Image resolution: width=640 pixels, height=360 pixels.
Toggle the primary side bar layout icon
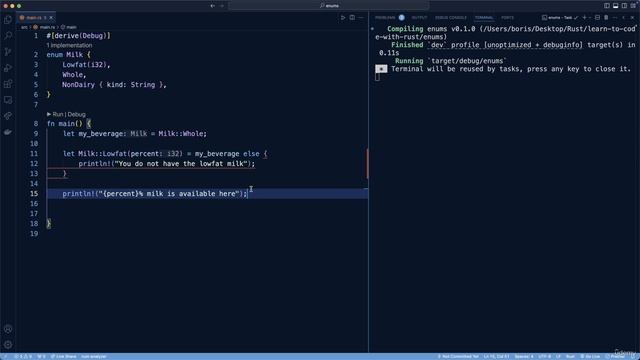607,6
